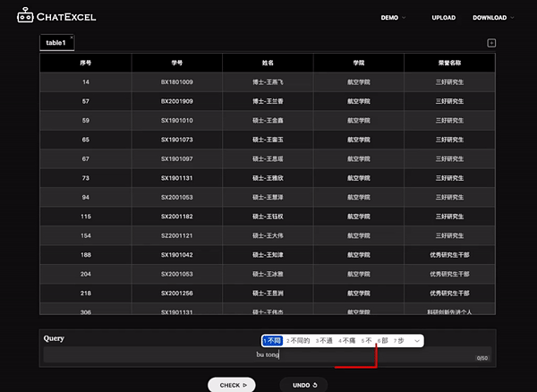
Task: Click sequence number 65 cell
Action: click(86, 140)
